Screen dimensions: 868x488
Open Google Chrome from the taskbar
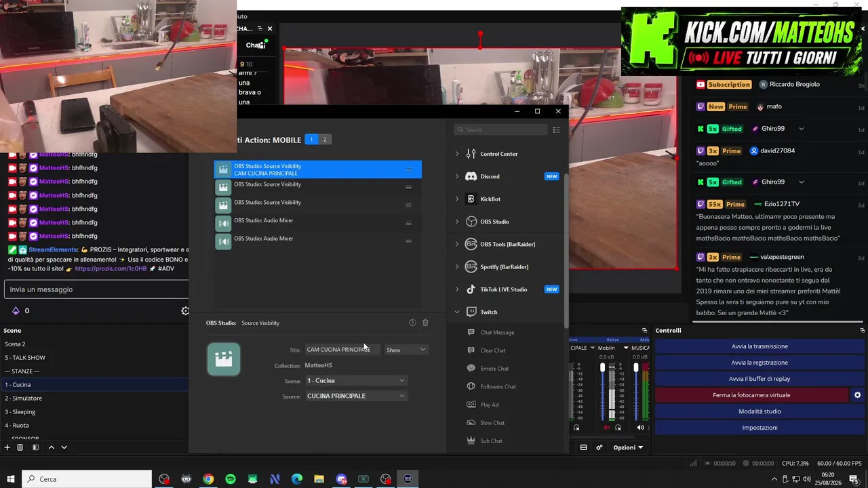tap(208, 479)
